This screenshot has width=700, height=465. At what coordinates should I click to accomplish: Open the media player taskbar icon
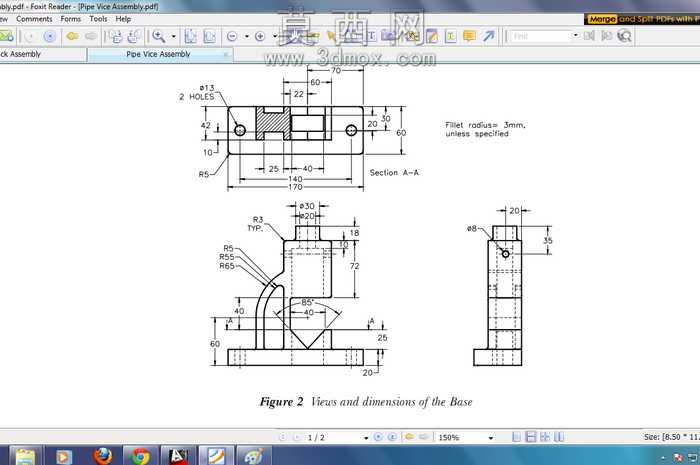(63, 456)
